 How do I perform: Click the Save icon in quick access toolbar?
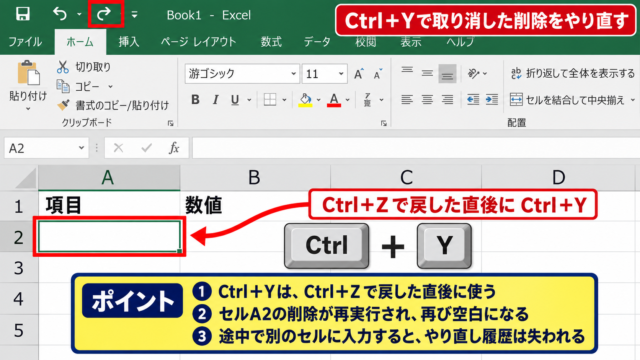coord(22,14)
